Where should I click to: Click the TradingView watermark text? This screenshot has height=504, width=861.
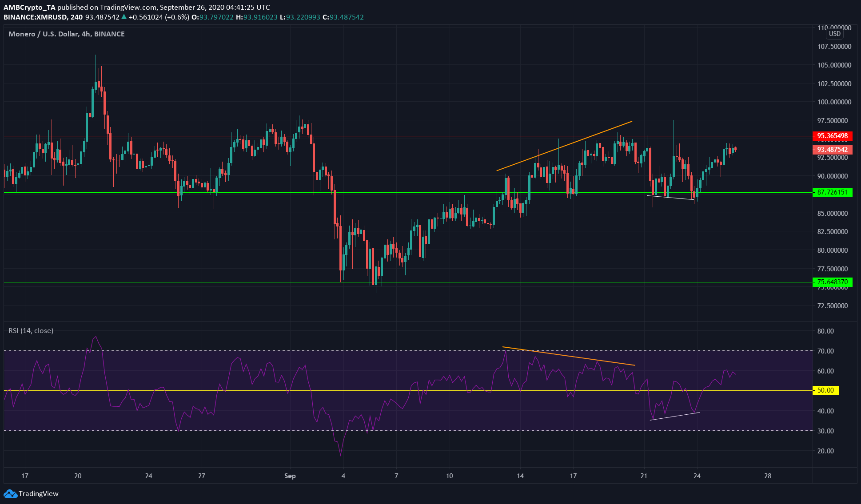coord(39,493)
